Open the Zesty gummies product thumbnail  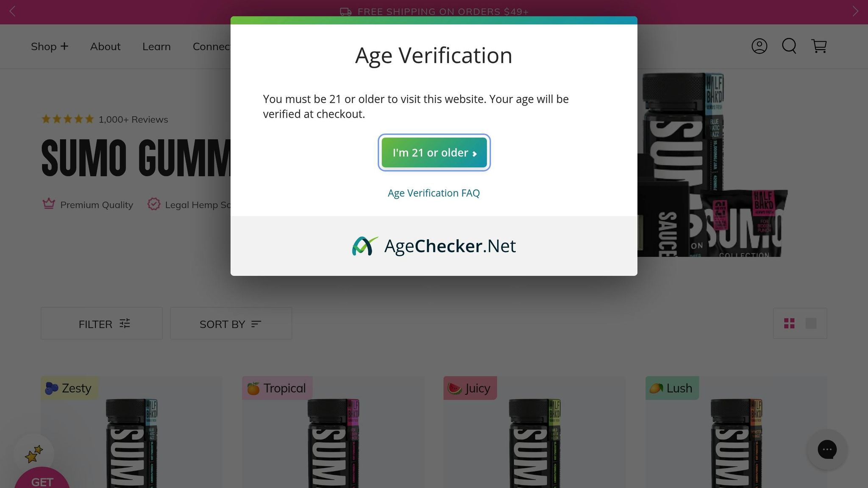pos(131,432)
